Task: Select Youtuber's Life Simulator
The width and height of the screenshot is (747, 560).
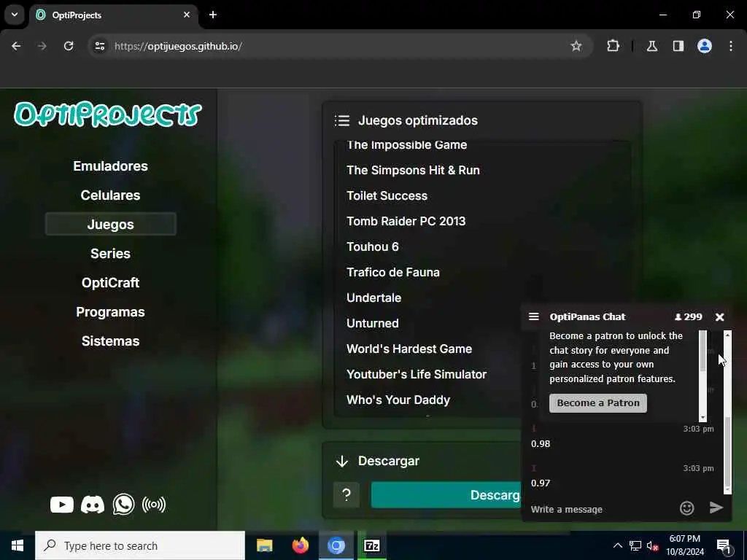Action: (417, 374)
